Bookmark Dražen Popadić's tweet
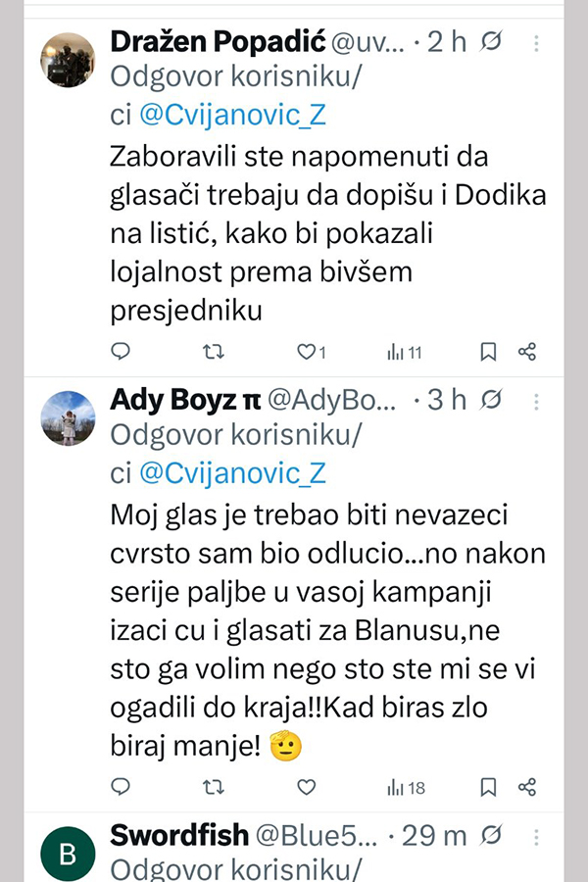 pyautogui.click(x=488, y=351)
